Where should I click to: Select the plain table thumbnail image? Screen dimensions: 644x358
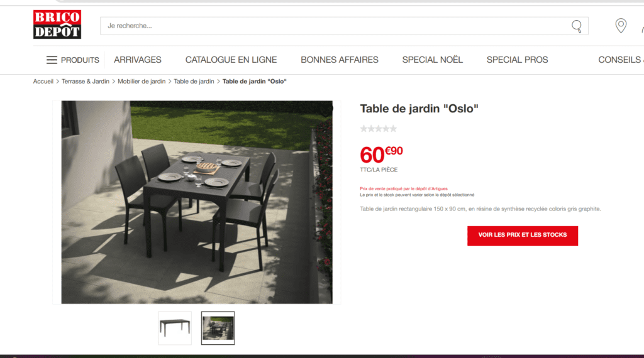175,328
